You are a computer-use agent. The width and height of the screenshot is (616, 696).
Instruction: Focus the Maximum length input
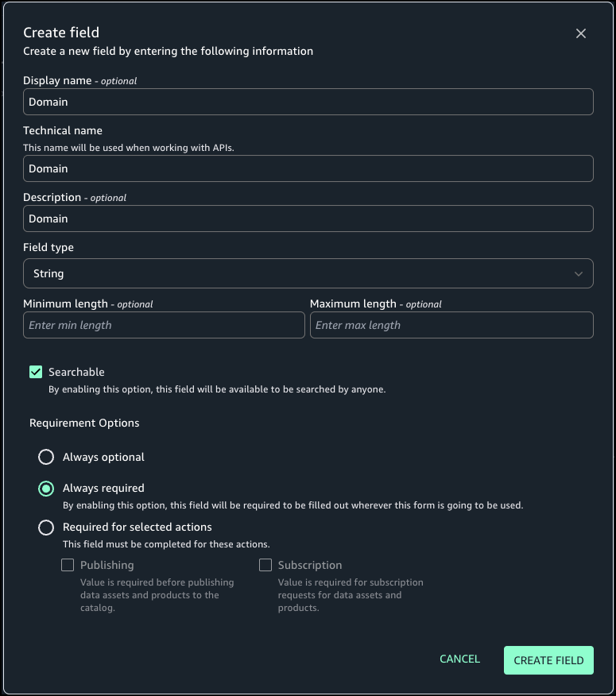pyautogui.click(x=451, y=325)
